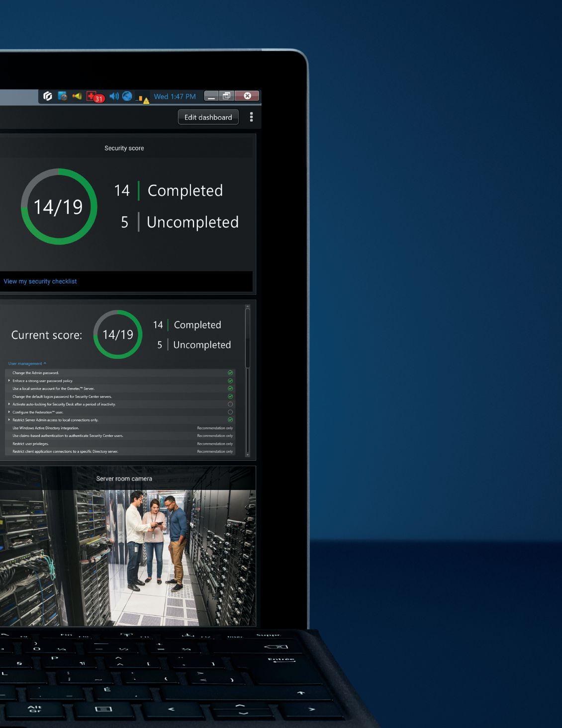Image resolution: width=562 pixels, height=728 pixels.
Task: Click the resource meter icon with warning triangle
Action: [x=143, y=99]
